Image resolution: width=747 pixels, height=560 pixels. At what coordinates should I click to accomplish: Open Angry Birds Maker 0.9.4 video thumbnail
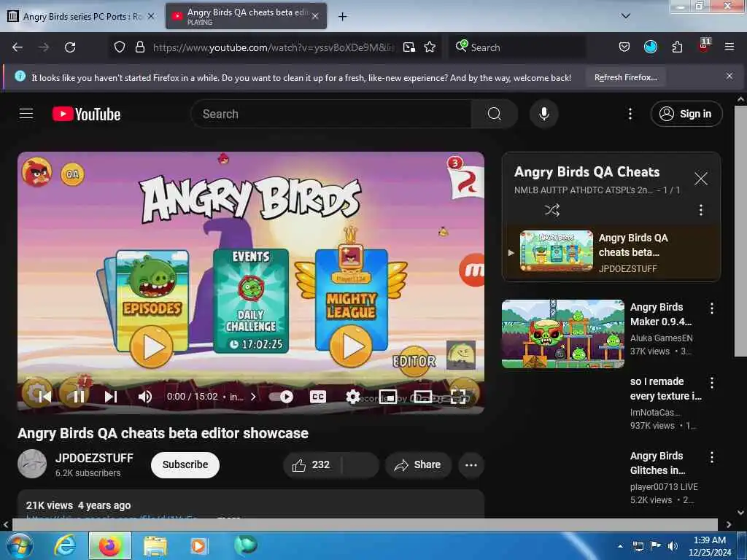[562, 334]
